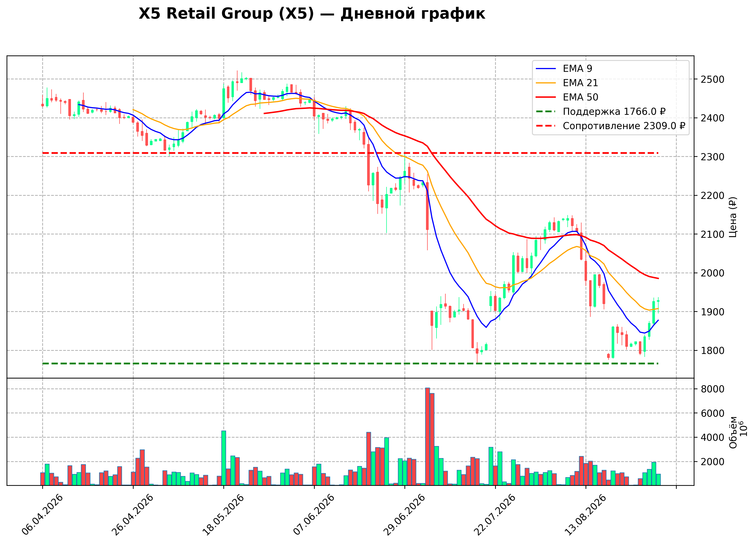Click the date label 13.08.2026
The width and height of the screenshot is (756, 544).
pyautogui.click(x=586, y=515)
